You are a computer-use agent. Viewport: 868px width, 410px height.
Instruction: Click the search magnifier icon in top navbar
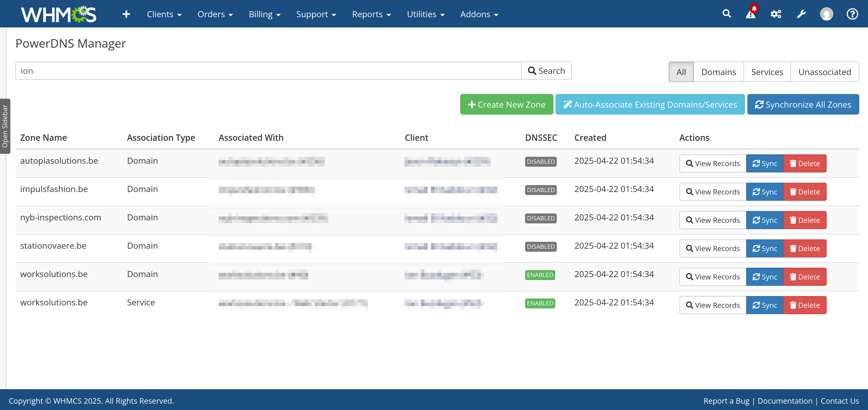[x=727, y=14]
